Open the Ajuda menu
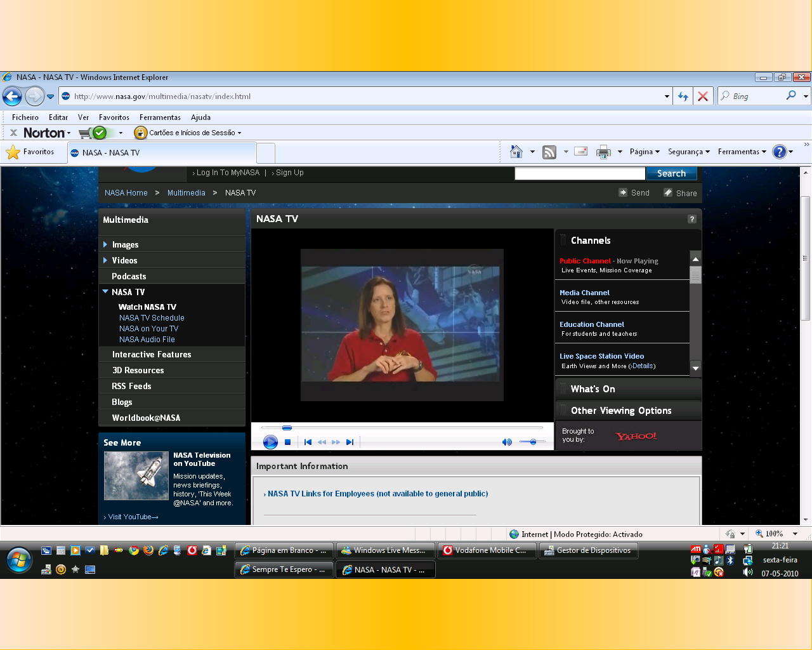 pyautogui.click(x=201, y=117)
